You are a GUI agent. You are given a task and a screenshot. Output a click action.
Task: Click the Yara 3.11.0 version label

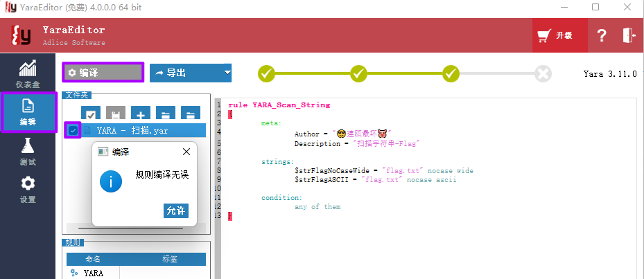click(x=610, y=74)
